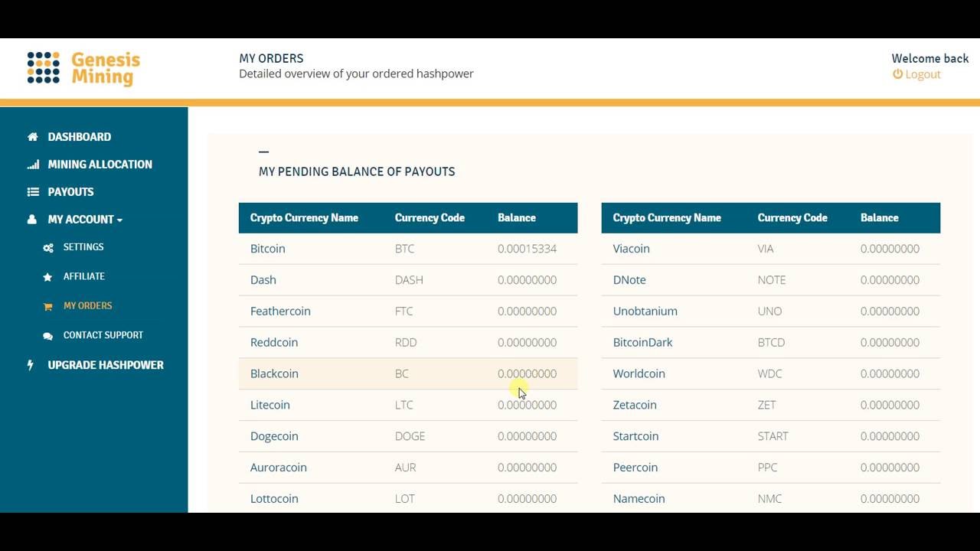
Task: Open the Dashboard menu item
Action: [x=80, y=137]
